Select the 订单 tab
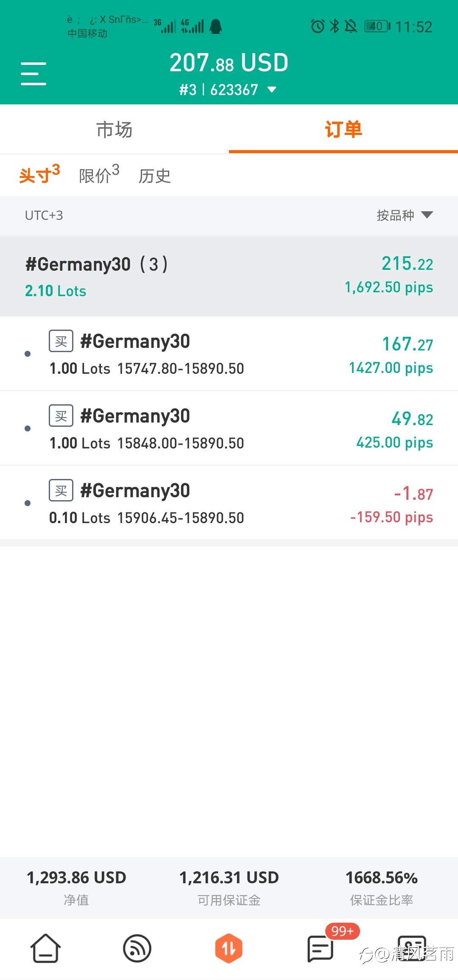Viewport: 458px width, 980px height. point(343,129)
